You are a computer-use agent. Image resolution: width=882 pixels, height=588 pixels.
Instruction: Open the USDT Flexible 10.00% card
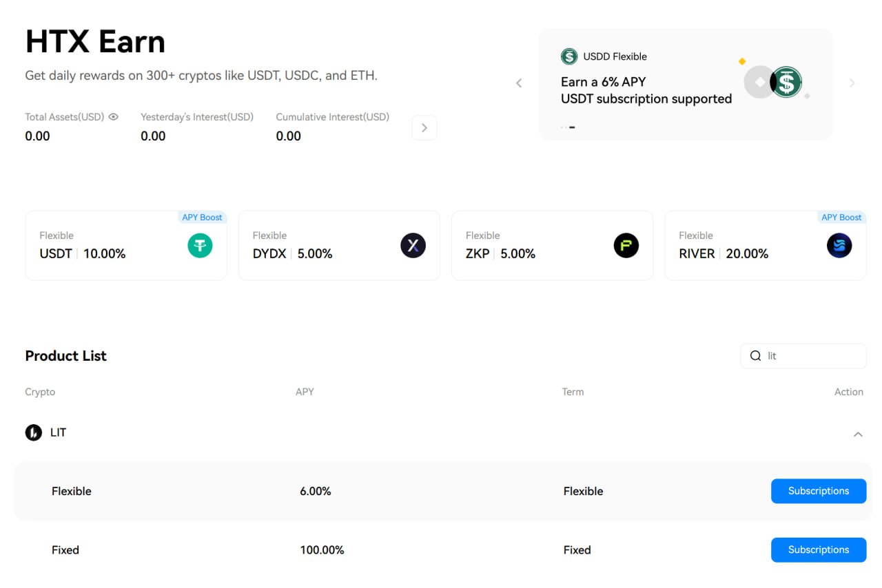tap(103, 246)
